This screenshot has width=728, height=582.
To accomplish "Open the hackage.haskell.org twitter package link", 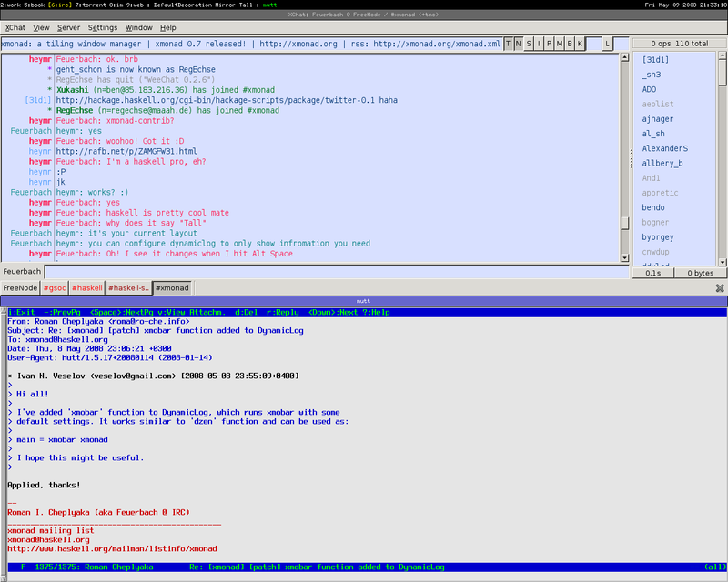I will (x=216, y=100).
